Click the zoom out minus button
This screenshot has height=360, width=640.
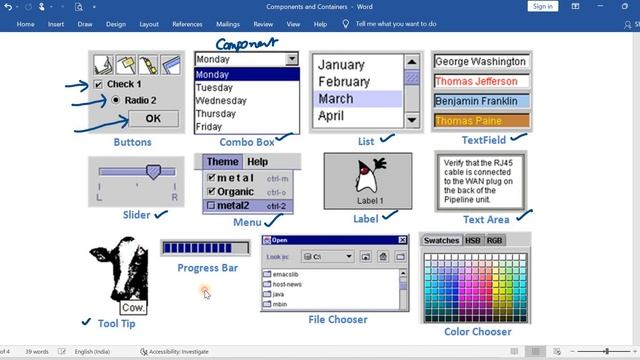[572, 351]
